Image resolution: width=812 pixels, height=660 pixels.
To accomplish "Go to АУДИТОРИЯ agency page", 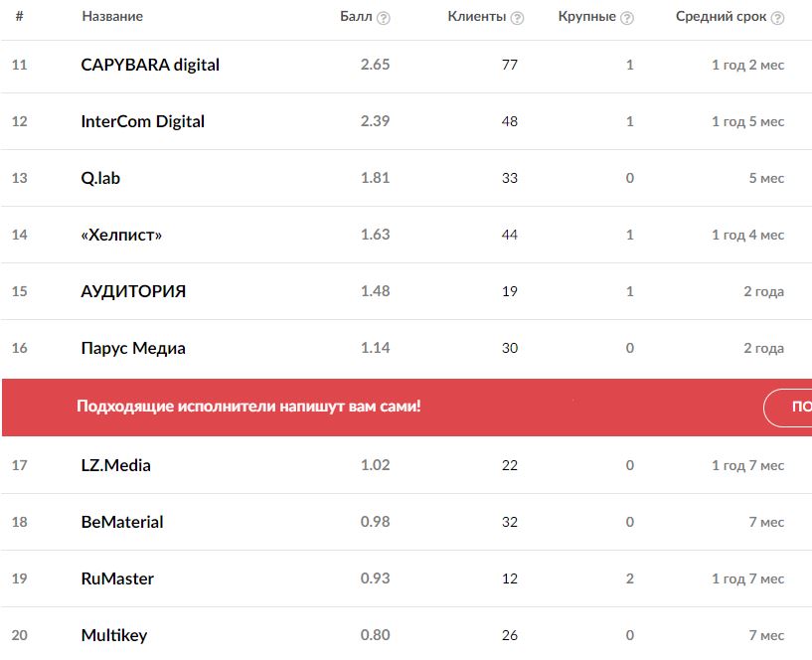I will click(133, 291).
